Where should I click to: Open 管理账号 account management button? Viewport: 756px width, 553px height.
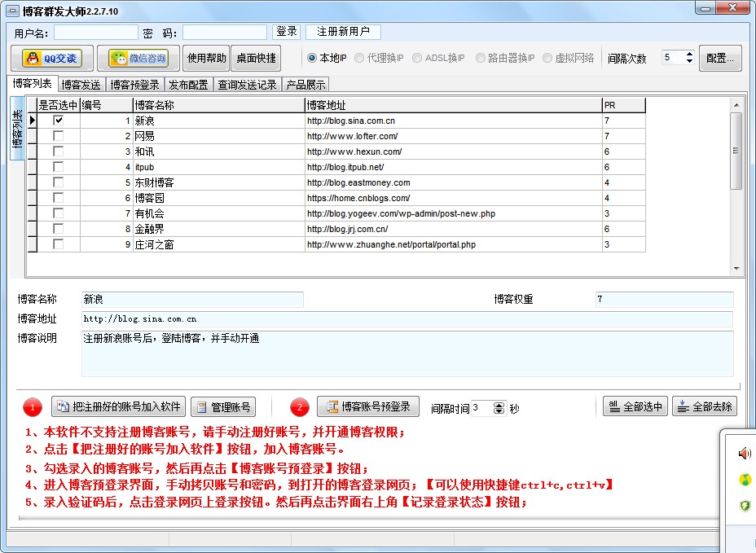click(x=224, y=406)
